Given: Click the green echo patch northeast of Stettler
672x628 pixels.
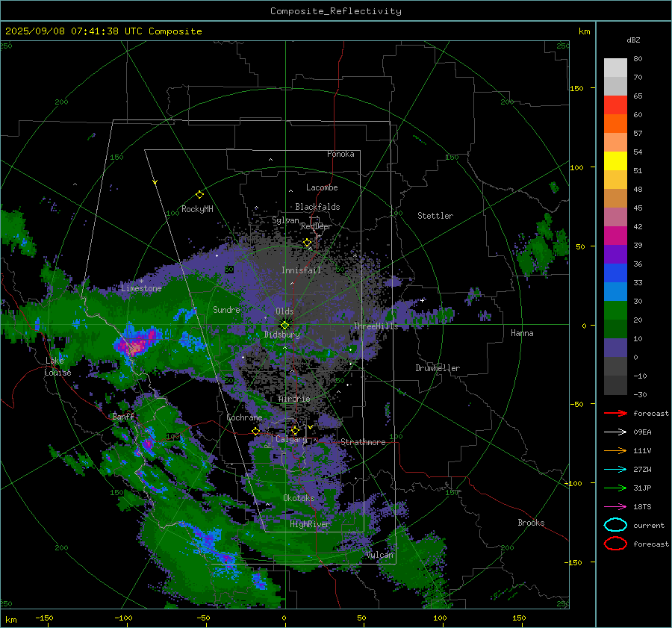Looking at the screenshot, I should [x=542, y=247].
